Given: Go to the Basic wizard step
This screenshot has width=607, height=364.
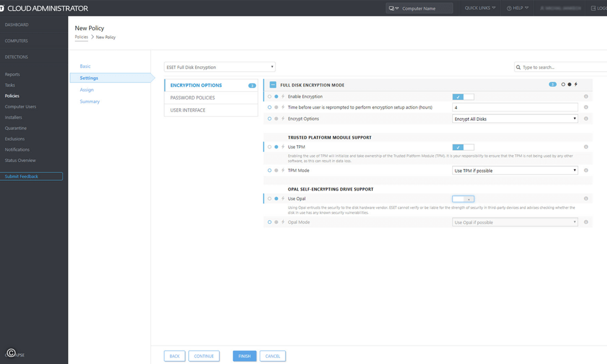Looking at the screenshot, I should (x=85, y=66).
